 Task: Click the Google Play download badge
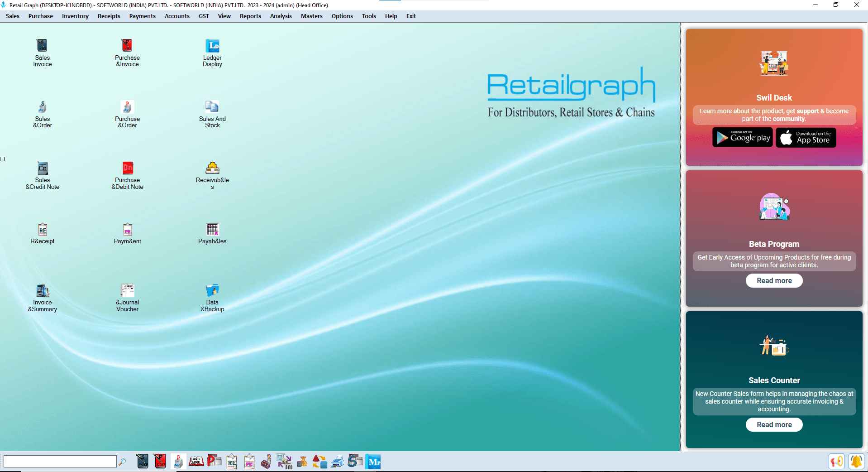[x=742, y=137]
